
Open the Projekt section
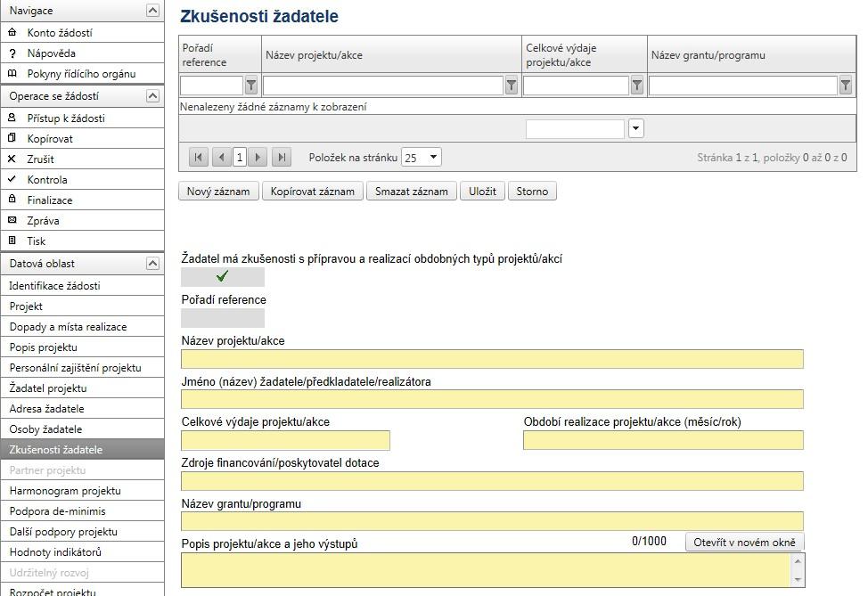point(83,306)
